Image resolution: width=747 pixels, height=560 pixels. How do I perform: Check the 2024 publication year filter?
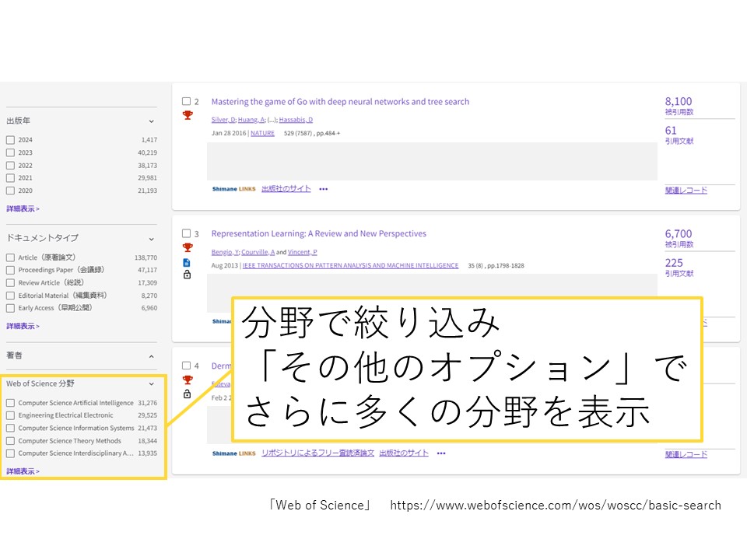10,140
